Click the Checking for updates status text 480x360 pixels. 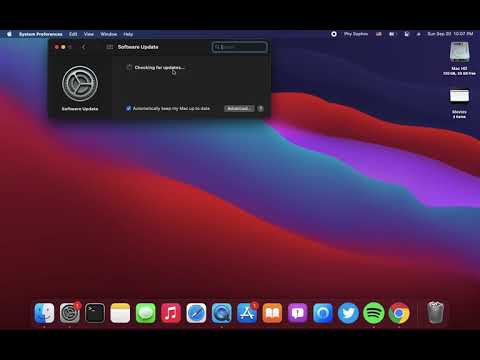click(x=159, y=68)
